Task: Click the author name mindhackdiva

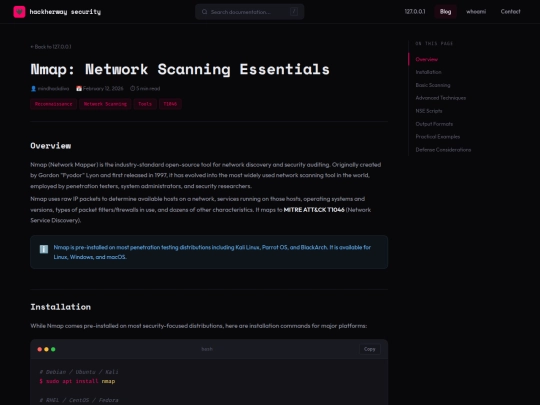Action: (x=53, y=89)
